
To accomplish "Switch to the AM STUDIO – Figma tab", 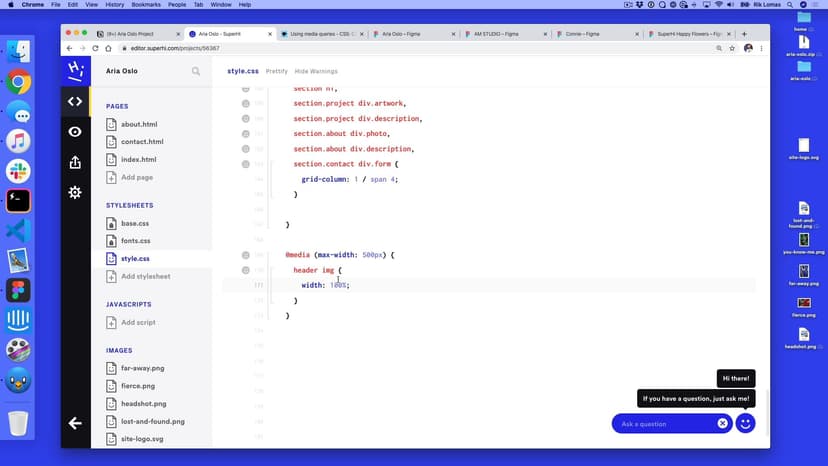I will click(505, 33).
